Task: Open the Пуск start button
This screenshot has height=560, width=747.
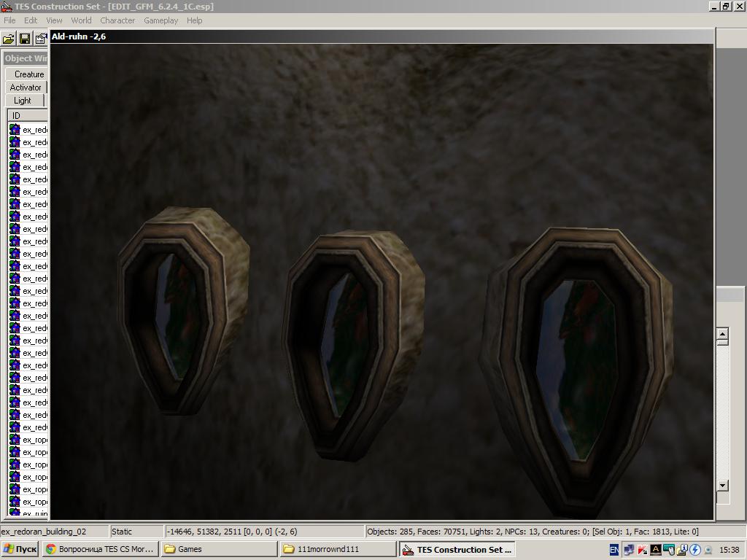Action: [20, 549]
